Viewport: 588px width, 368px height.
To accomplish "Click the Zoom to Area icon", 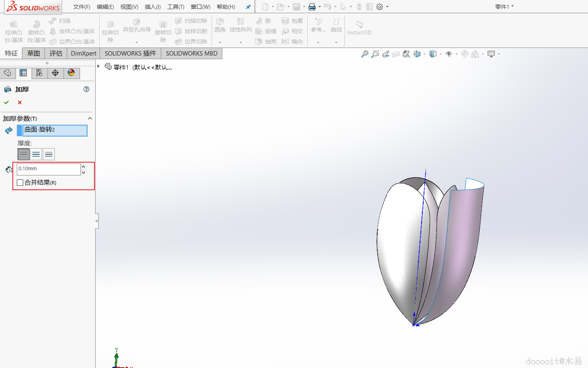I will [375, 54].
